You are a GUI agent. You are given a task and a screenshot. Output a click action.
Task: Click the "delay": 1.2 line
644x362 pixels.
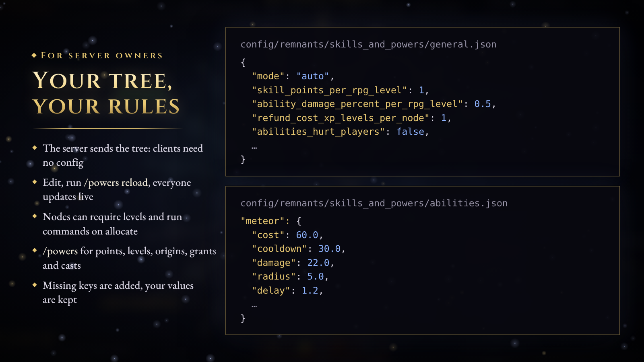(x=287, y=290)
